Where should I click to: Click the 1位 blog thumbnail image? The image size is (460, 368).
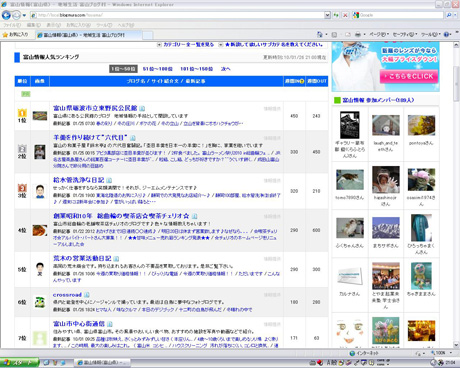pyautogui.click(x=40, y=116)
